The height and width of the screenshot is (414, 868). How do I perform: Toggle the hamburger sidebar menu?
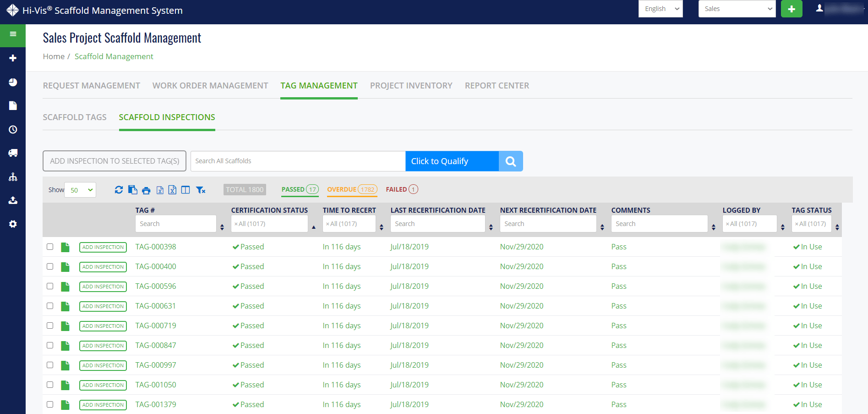(13, 34)
